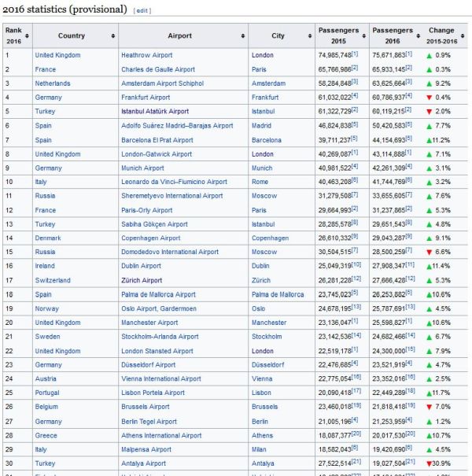Open Amsterdam Airport Schiphol link
The width and height of the screenshot is (472, 476).
pyautogui.click(x=162, y=83)
